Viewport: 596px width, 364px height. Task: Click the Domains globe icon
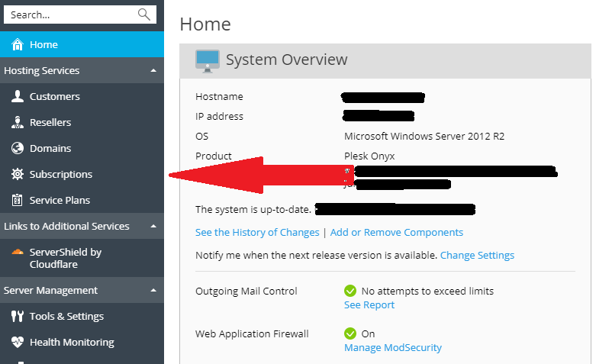pyautogui.click(x=18, y=148)
